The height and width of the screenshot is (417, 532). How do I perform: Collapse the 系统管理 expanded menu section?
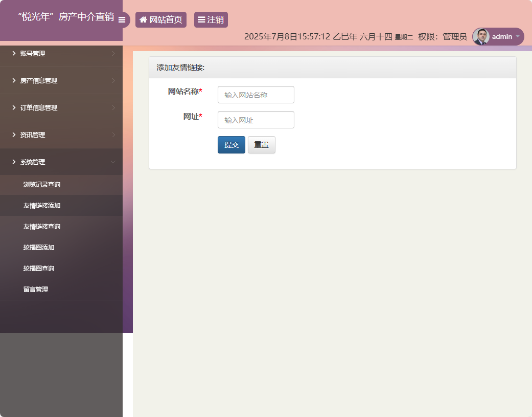61,162
